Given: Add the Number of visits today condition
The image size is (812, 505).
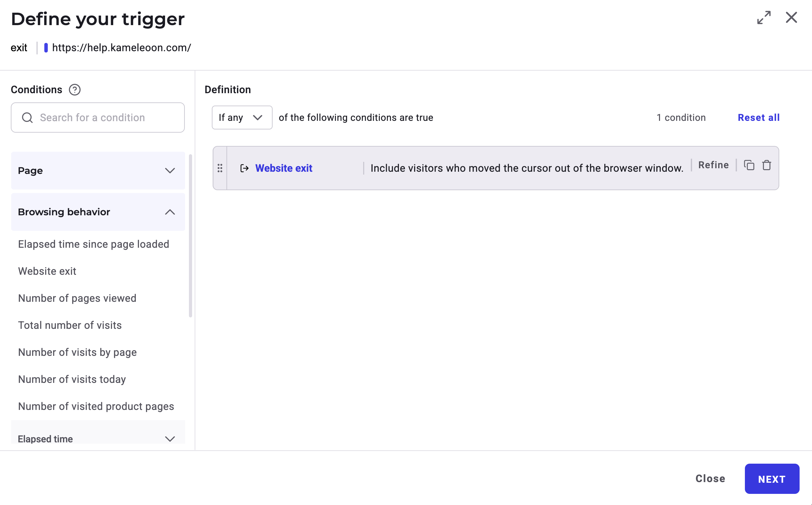Looking at the screenshot, I should coord(72,379).
